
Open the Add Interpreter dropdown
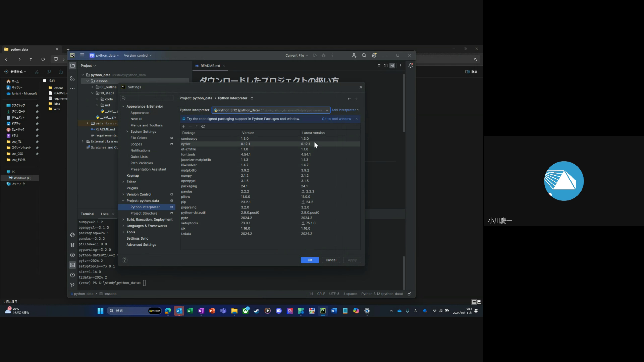pyautogui.click(x=345, y=110)
